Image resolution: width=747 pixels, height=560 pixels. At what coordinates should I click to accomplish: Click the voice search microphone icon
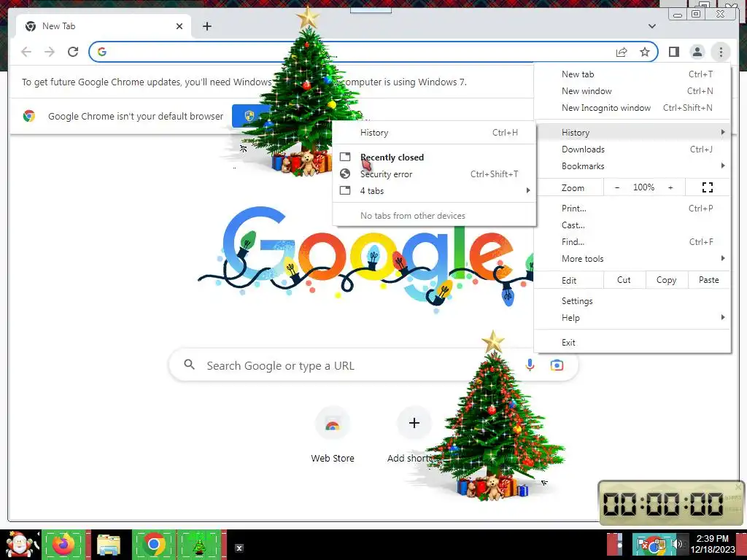(x=530, y=365)
